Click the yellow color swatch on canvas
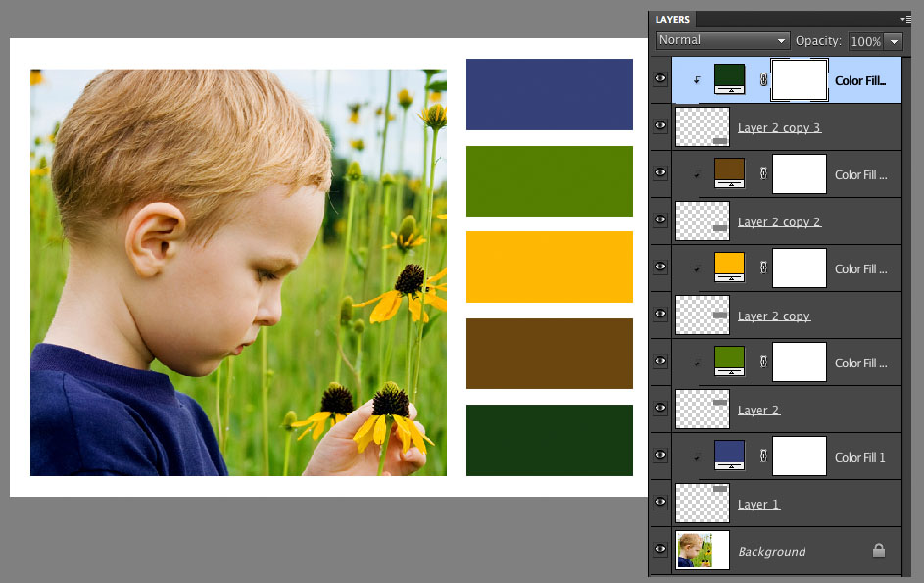 pyautogui.click(x=550, y=267)
